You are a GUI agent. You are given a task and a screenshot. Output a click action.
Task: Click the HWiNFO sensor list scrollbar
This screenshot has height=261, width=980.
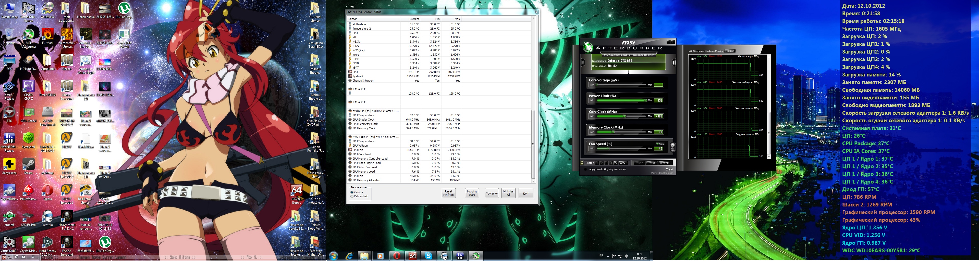pos(533,144)
